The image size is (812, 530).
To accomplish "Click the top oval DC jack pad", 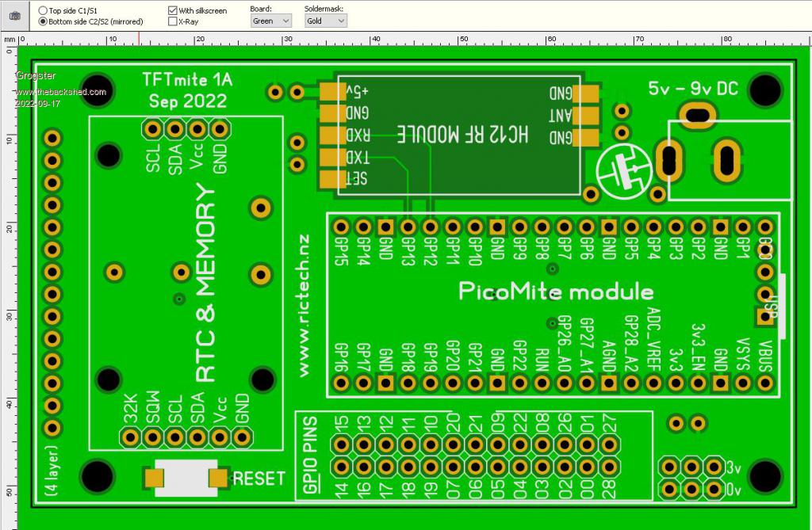I will coord(698,114).
